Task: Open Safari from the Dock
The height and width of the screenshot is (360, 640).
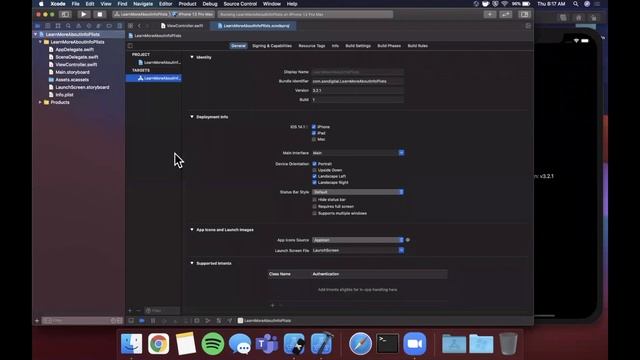Action: click(x=360, y=344)
